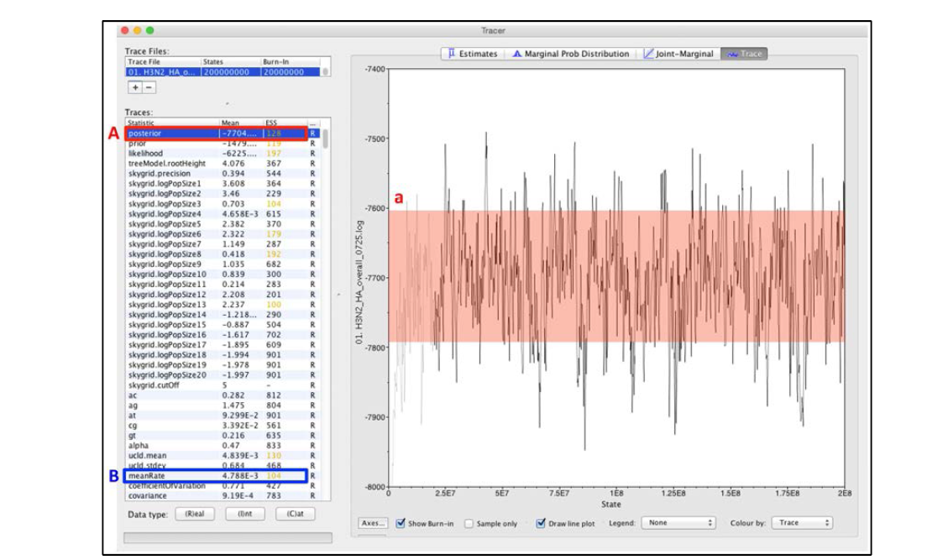Open the Legend dropdown
Screen dimensions: 927x560
677,523
